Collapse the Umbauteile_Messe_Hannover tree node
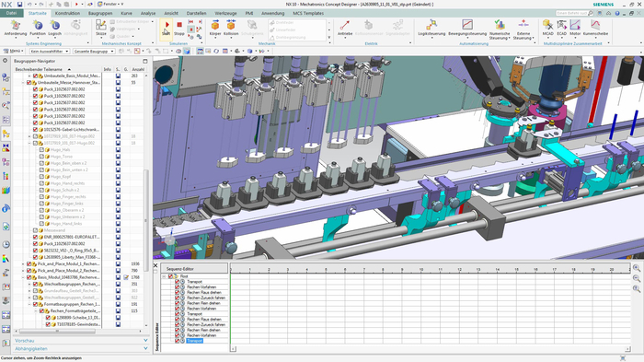 23,82
